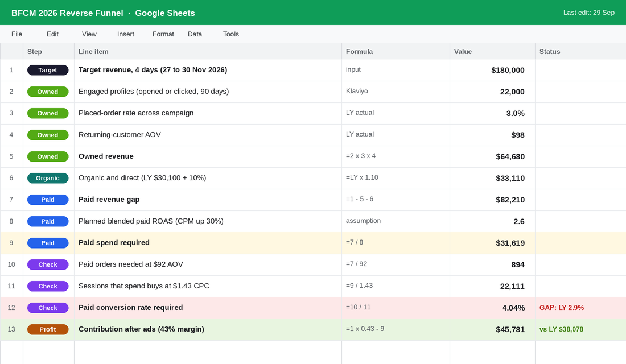Select the 2.6 ROAS value cell
This screenshot has width=626, height=364.
(x=492, y=221)
